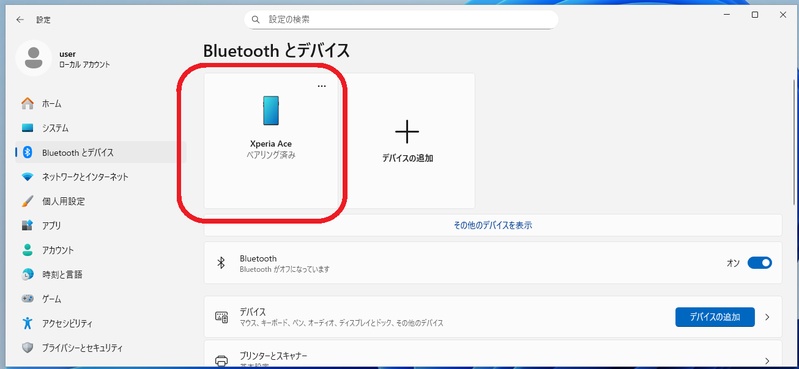Click the magnifier icon in search box
Screen dimensions: 799x369
pos(255,20)
